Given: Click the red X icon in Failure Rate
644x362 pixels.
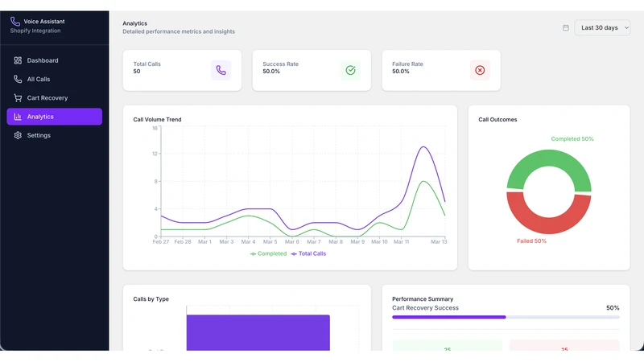Looking at the screenshot, I should (480, 70).
